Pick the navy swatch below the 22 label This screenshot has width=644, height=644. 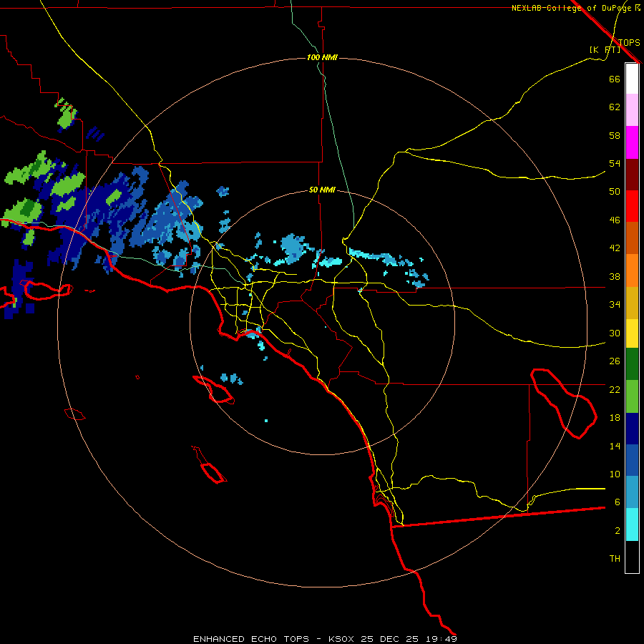click(632, 429)
